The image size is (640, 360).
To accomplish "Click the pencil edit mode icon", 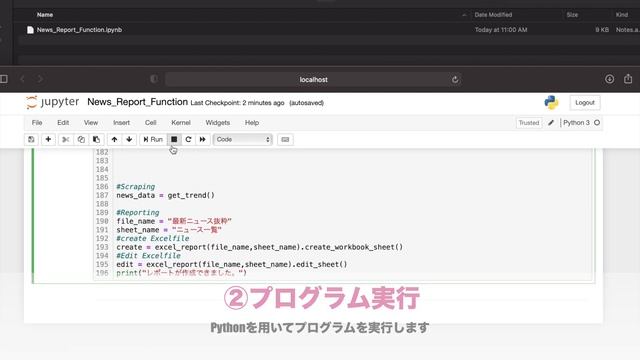I will pyautogui.click(x=551, y=123).
